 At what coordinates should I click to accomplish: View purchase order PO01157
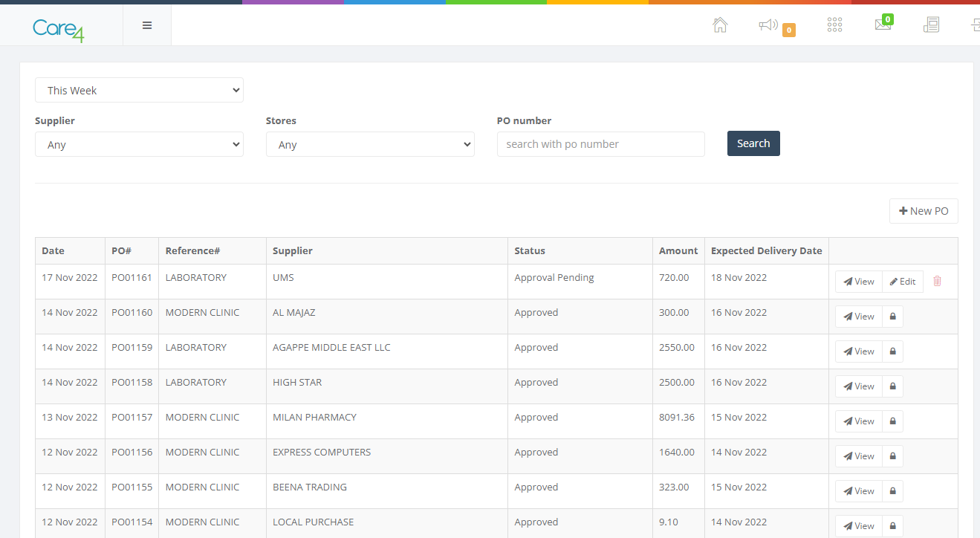(x=859, y=421)
